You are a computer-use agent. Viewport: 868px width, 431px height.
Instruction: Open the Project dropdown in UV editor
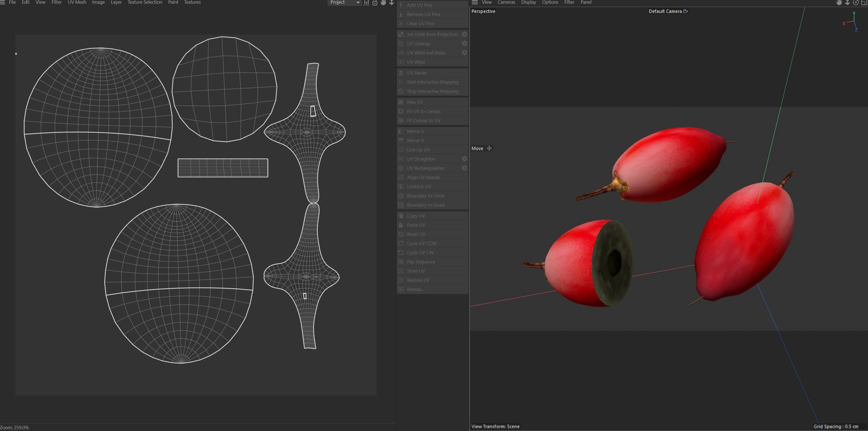[x=344, y=3]
